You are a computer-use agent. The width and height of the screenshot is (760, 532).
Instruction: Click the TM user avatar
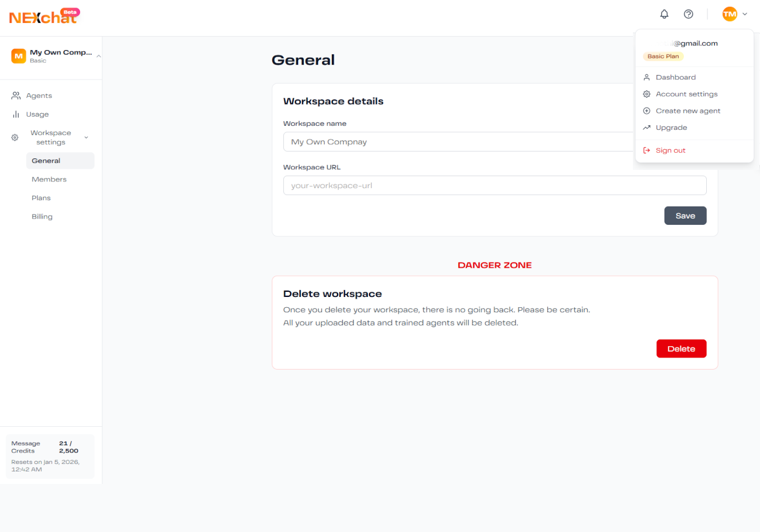pyautogui.click(x=730, y=14)
